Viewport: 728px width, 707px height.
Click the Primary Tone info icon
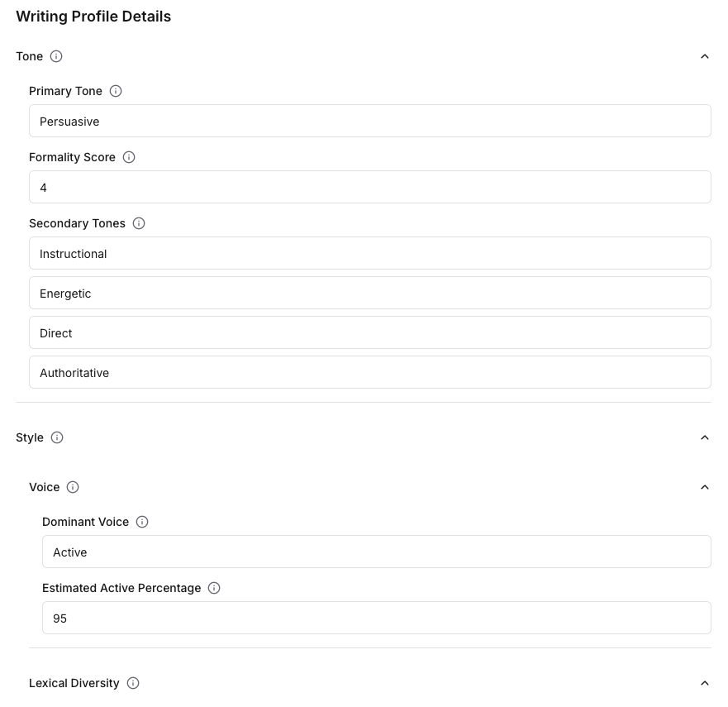point(116,91)
